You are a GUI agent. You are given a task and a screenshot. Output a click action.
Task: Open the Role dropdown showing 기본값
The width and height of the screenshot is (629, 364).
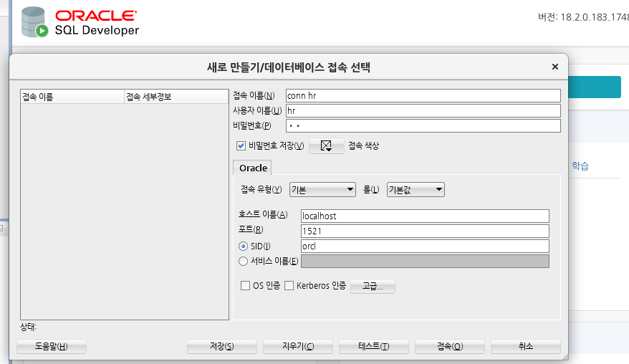tap(416, 189)
